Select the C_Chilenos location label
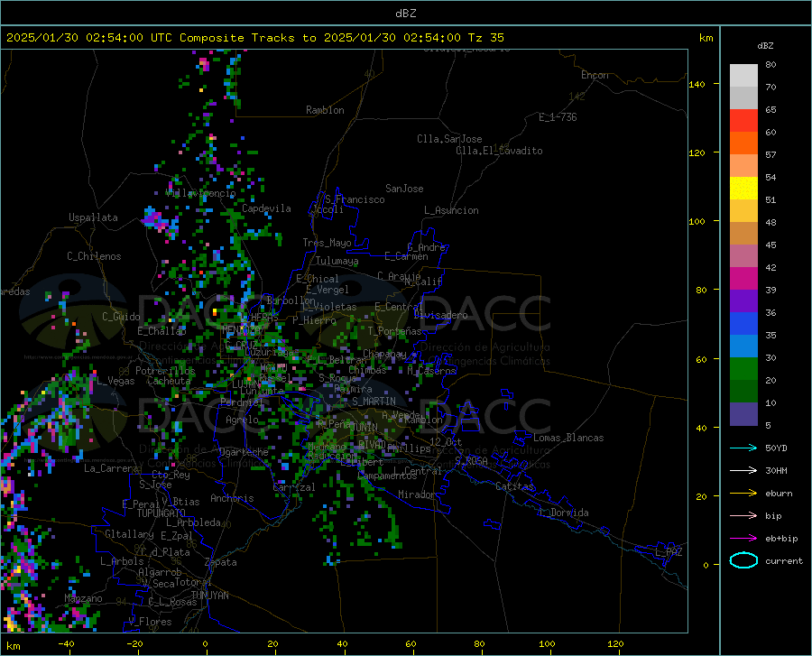 click(94, 256)
